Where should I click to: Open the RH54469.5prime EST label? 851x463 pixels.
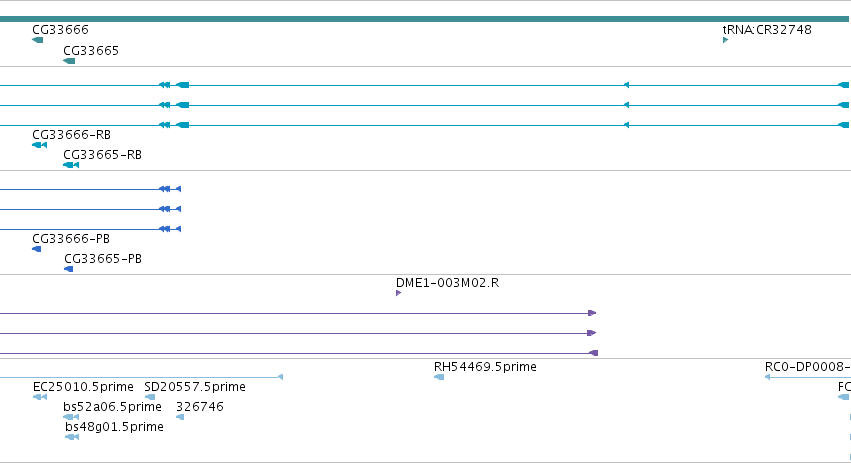[x=485, y=367]
